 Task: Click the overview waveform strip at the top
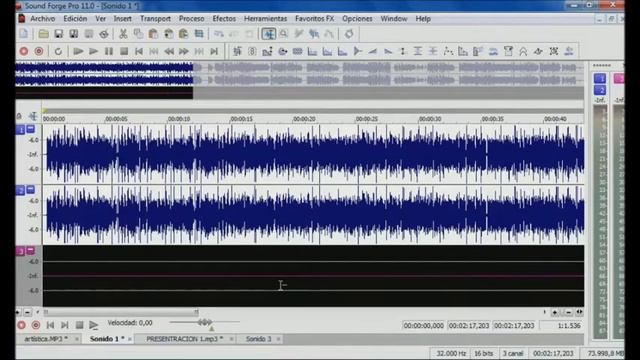click(300, 80)
